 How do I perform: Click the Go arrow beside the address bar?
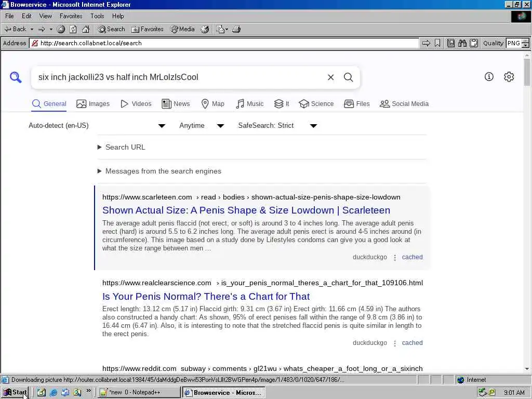tap(426, 43)
